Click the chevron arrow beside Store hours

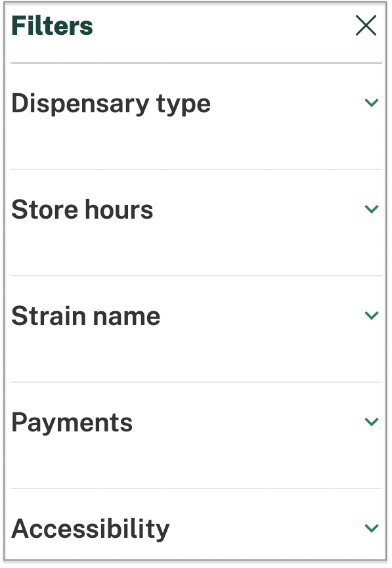coord(372,209)
